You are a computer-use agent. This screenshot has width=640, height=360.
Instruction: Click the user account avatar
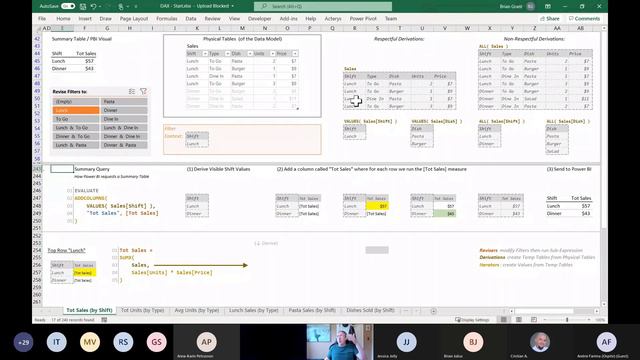click(530, 6)
